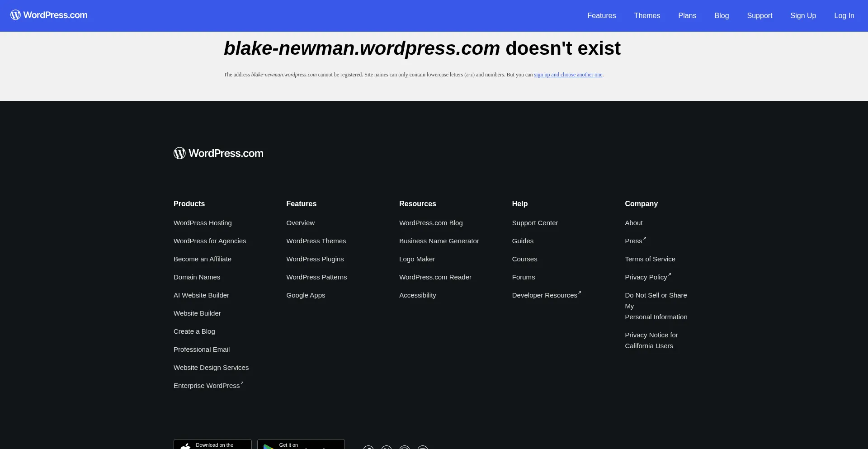Open the Enterprise WordPress external link
The image size is (868, 449).
tap(208, 385)
